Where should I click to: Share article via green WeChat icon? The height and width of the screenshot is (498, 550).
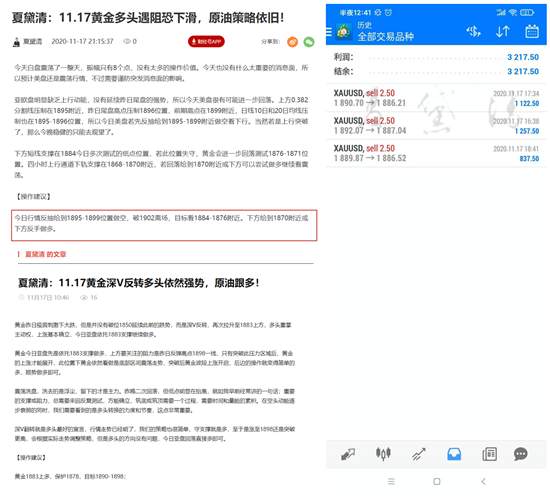309,42
